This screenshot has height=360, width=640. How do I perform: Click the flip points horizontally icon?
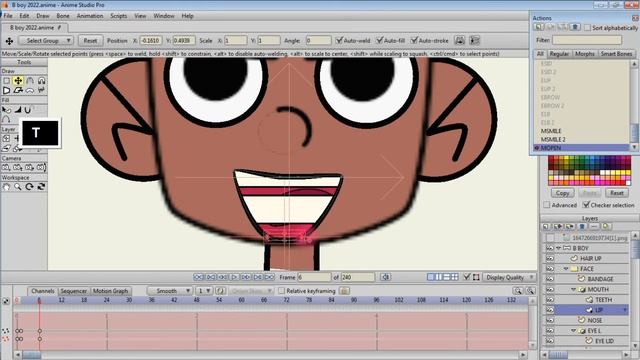point(460,40)
